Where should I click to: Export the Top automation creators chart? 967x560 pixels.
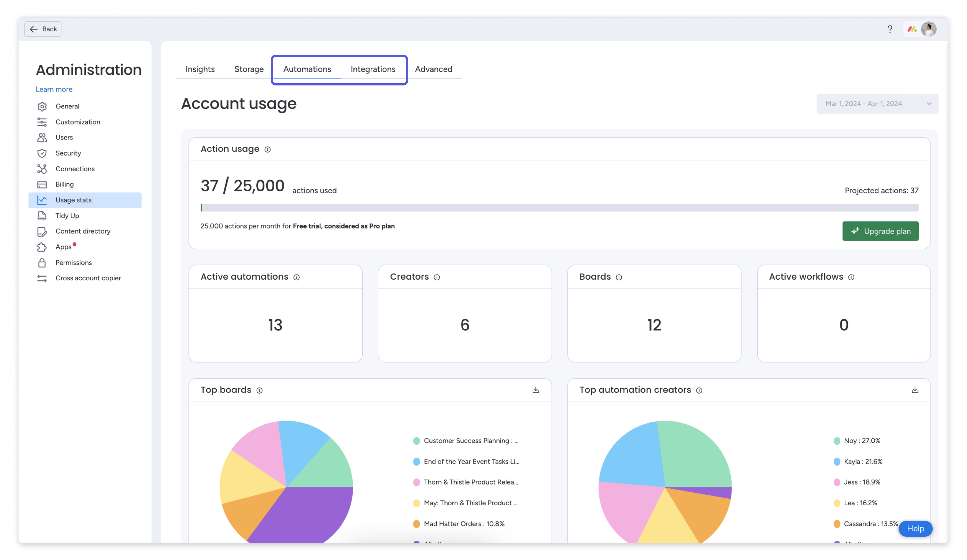[915, 390]
